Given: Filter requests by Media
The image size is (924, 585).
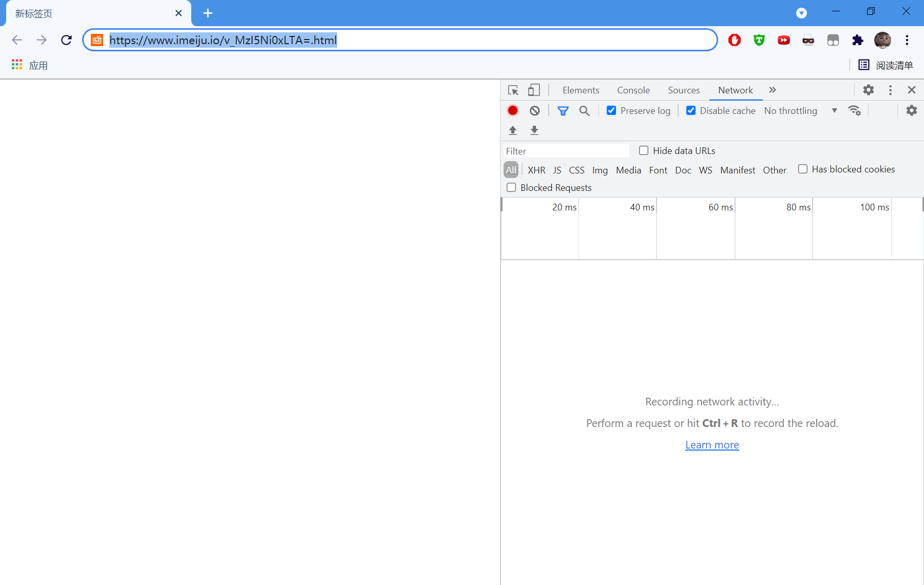Looking at the screenshot, I should tap(628, 170).
